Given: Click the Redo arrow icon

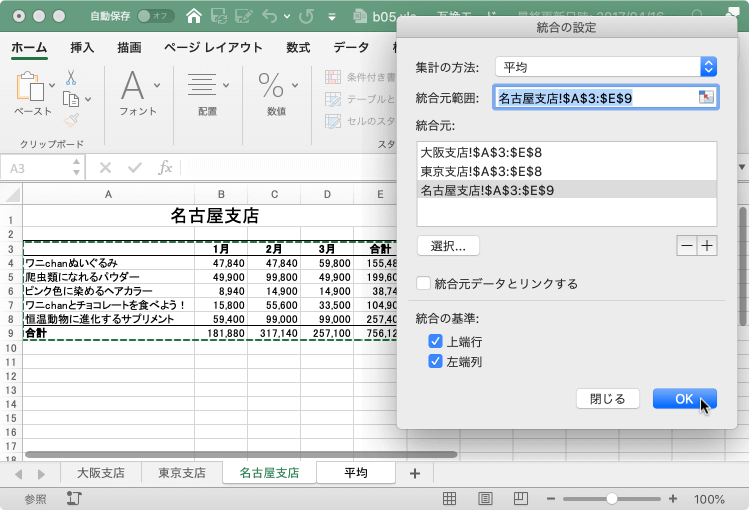Looking at the screenshot, I should pyautogui.click(x=306, y=16).
